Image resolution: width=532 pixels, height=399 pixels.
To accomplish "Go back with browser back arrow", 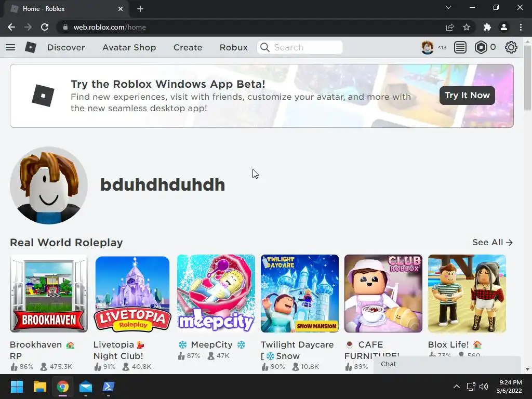I will tap(11, 27).
